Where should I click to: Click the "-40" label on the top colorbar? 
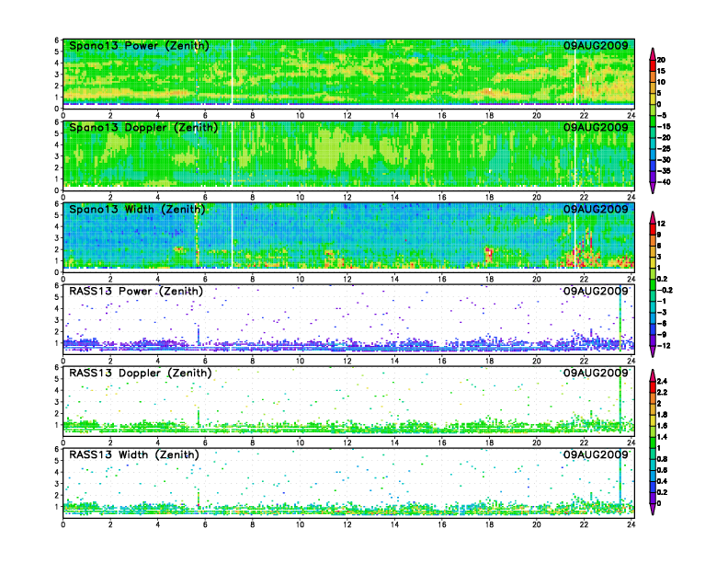[664, 182]
